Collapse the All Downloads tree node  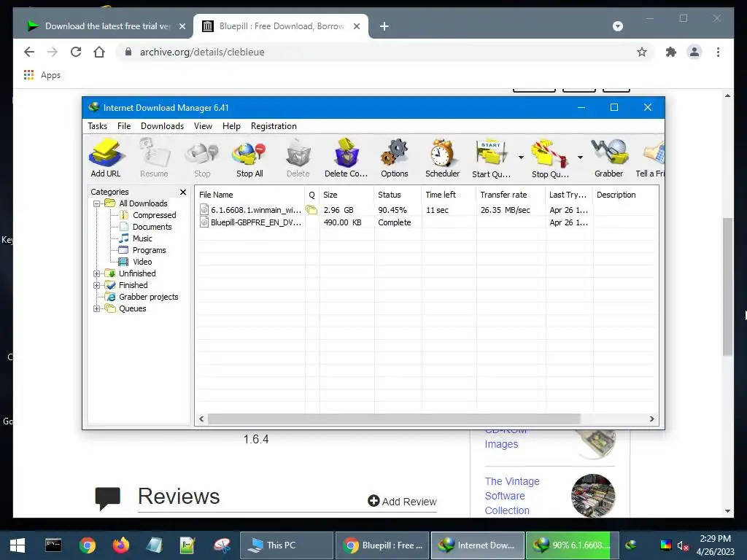(x=97, y=204)
